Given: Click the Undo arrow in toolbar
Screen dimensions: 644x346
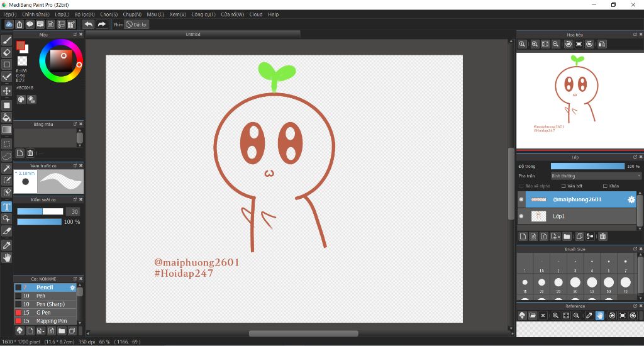Looking at the screenshot, I should coord(88,25).
